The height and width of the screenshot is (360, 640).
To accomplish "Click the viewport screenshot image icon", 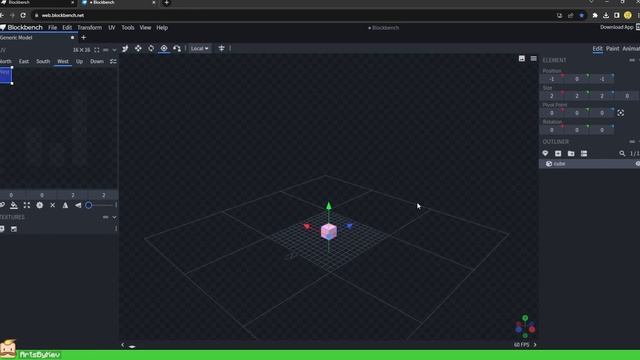I will (522, 58).
